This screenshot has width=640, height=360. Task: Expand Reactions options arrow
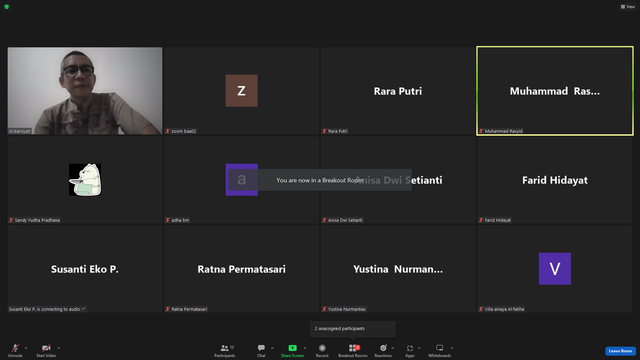click(393, 348)
